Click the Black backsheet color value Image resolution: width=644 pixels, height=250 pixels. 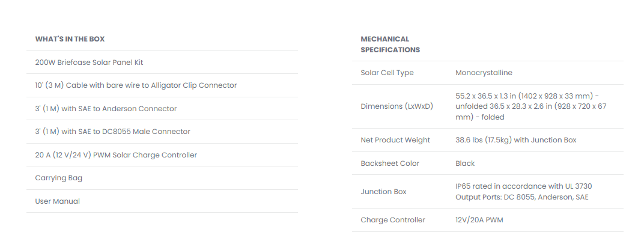(x=465, y=163)
